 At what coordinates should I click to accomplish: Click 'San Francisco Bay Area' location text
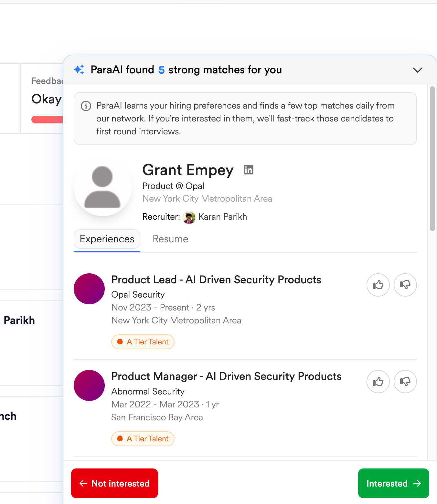tap(157, 417)
